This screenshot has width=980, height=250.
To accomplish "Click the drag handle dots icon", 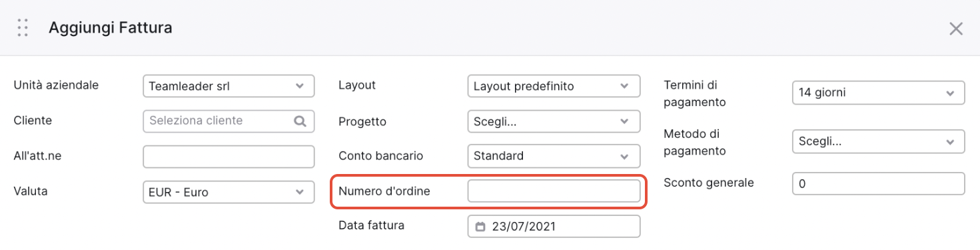I will [x=23, y=28].
